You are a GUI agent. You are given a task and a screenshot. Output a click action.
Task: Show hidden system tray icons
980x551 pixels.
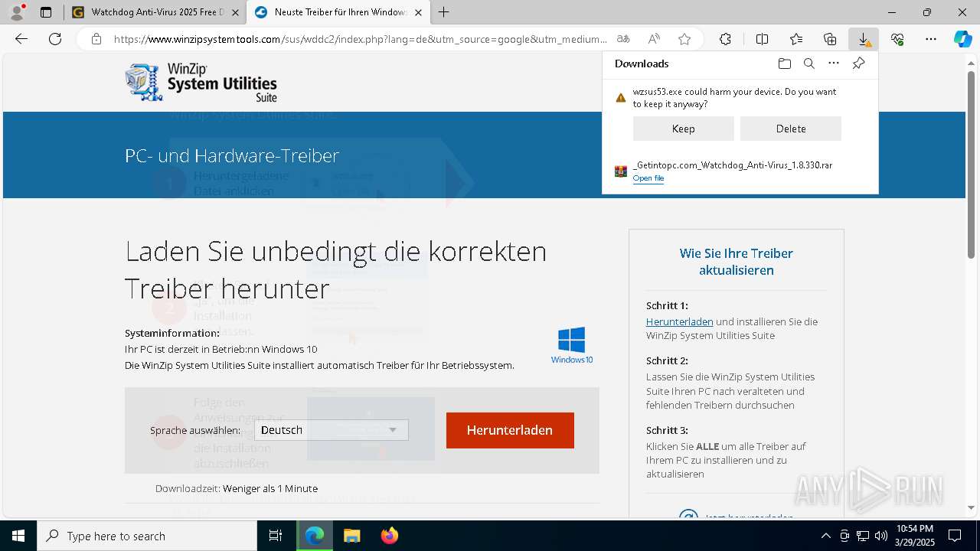point(825,536)
